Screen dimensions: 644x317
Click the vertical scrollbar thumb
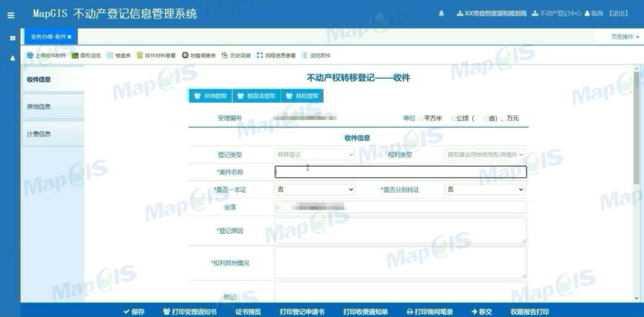[x=636, y=128]
